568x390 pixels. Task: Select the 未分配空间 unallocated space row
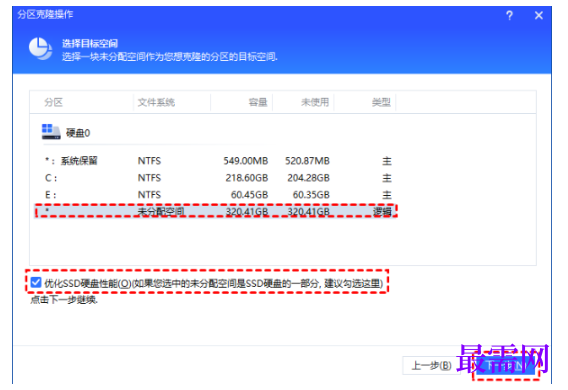[216, 211]
